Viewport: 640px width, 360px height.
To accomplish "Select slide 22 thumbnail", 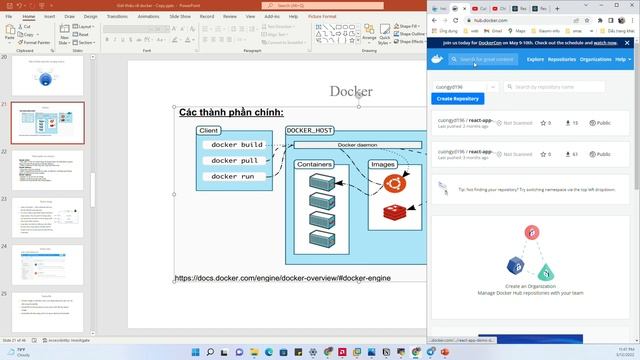I will pyautogui.click(x=47, y=170).
